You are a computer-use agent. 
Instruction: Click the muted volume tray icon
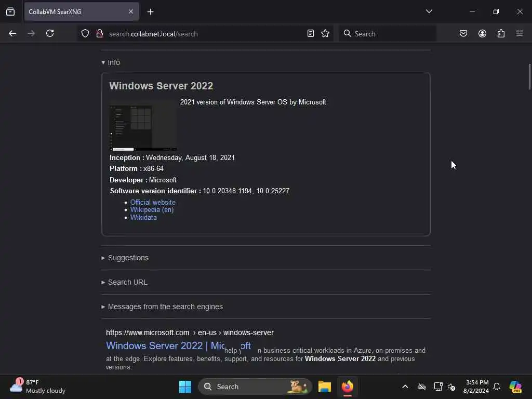[x=451, y=387]
